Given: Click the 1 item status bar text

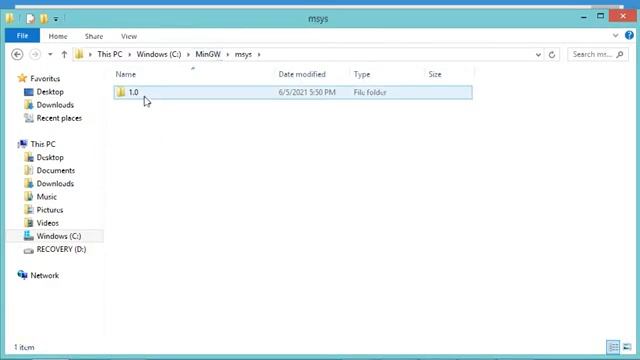Looking at the screenshot, I should [x=24, y=347].
